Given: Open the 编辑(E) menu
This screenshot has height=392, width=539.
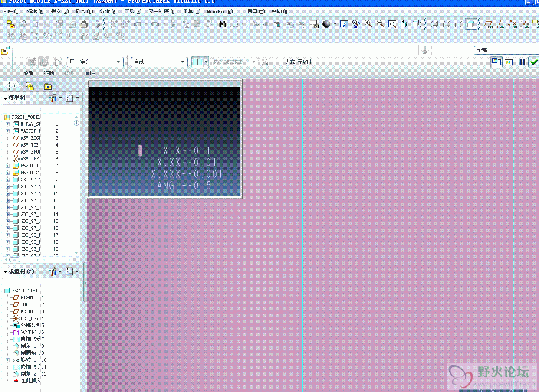Looking at the screenshot, I should pyautogui.click(x=36, y=11).
